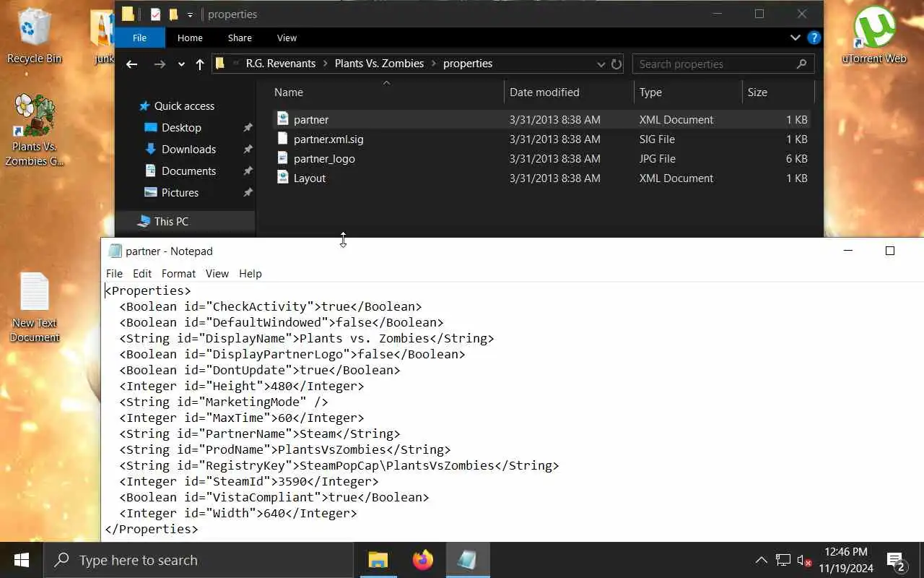924x578 pixels.
Task: Customize Quick Access Toolbar dropdown
Action: point(190,14)
